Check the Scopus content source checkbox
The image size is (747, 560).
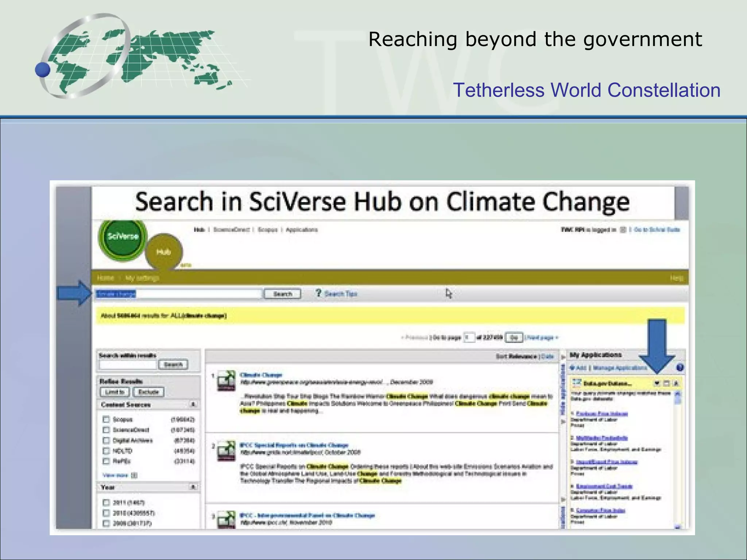106,419
